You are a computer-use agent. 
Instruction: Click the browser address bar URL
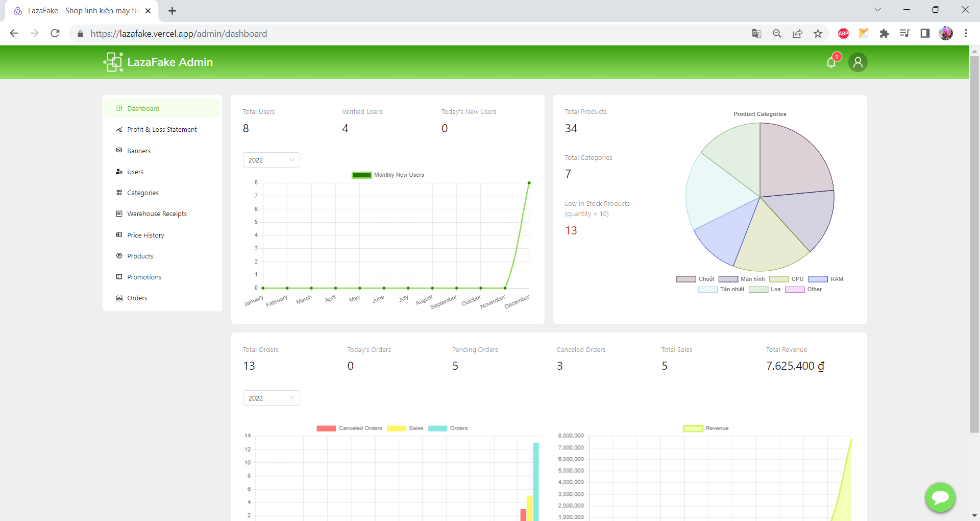pos(179,34)
